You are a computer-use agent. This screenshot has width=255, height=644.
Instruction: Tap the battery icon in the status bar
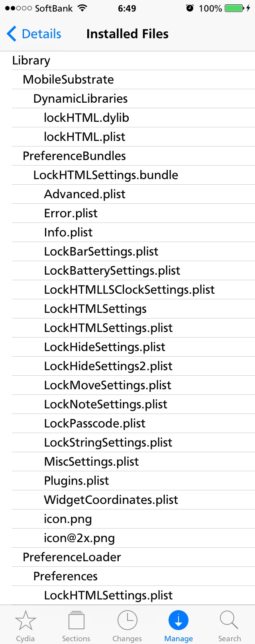coord(235,8)
